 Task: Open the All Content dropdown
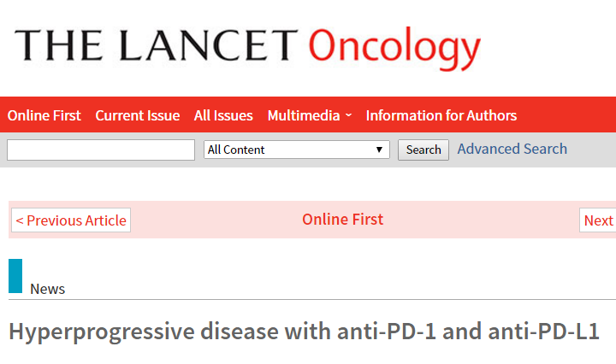(297, 150)
